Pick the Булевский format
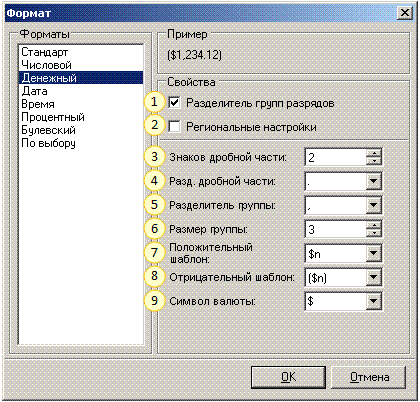The image size is (420, 402). pos(81,130)
